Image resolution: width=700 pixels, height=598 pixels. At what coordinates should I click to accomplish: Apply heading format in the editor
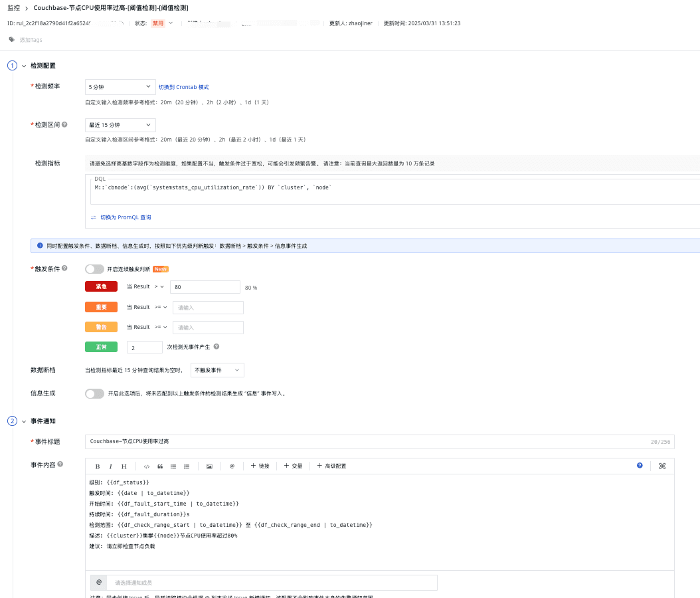pos(124,466)
